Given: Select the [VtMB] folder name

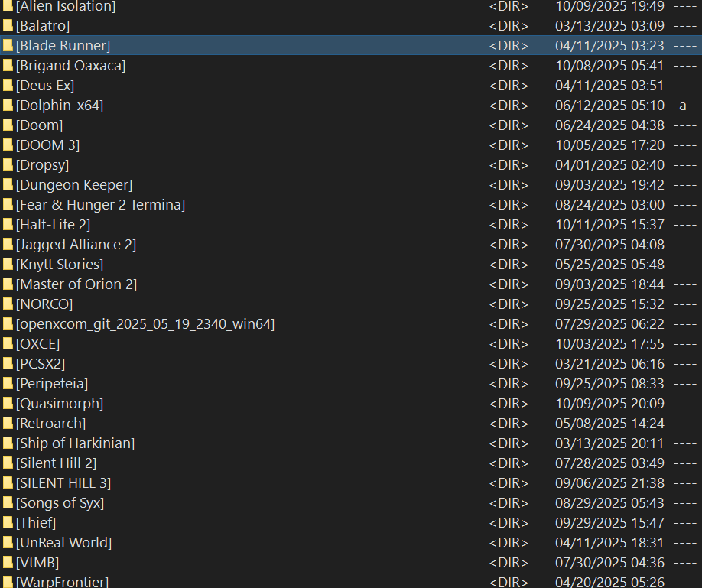Looking at the screenshot, I should (x=37, y=563).
